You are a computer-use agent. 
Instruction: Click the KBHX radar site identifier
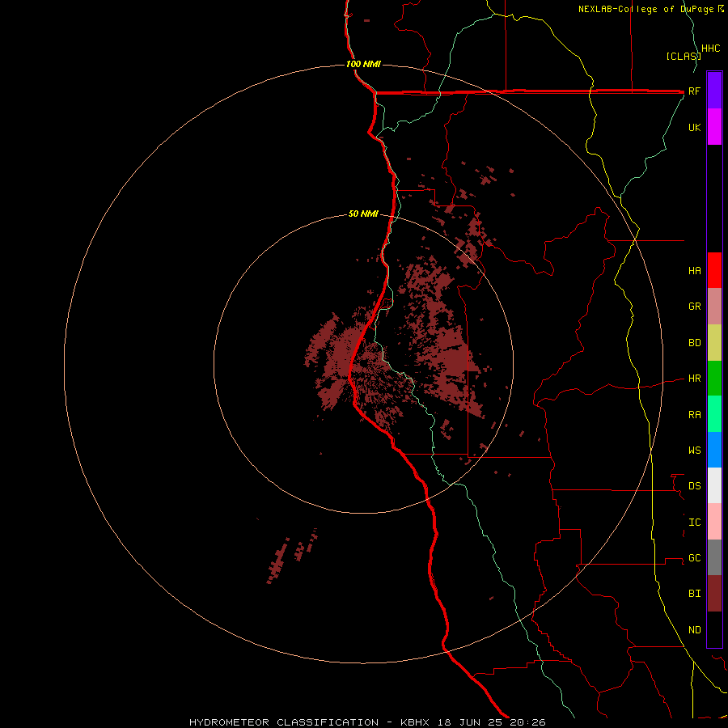415,722
